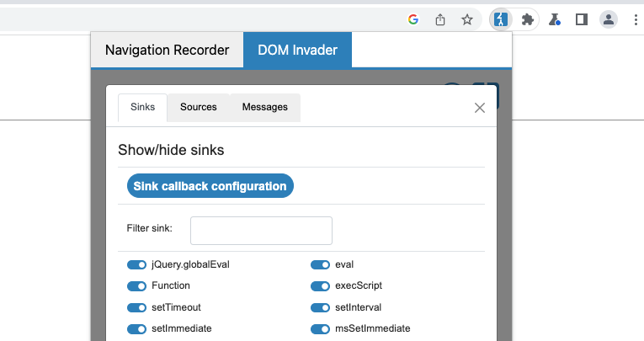Screen dimensions: 644x341
Task: Disable the eval sink toggle
Action: coord(320,264)
